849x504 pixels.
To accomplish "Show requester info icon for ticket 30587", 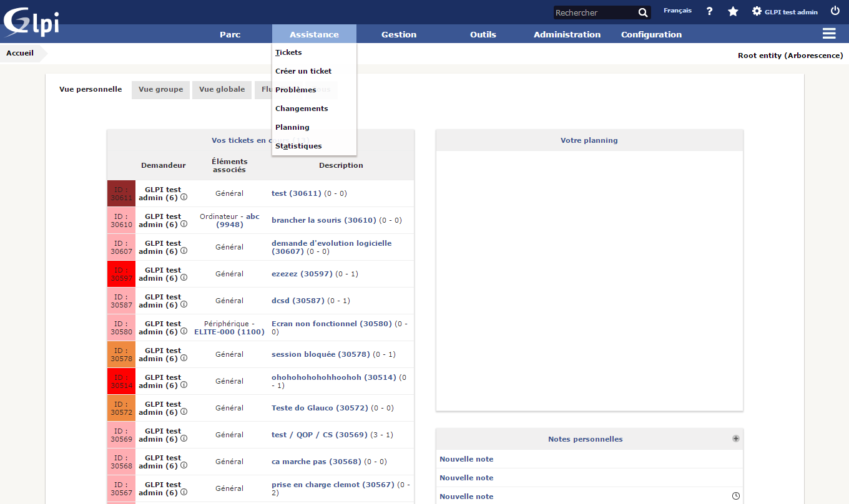I will pos(184,304).
